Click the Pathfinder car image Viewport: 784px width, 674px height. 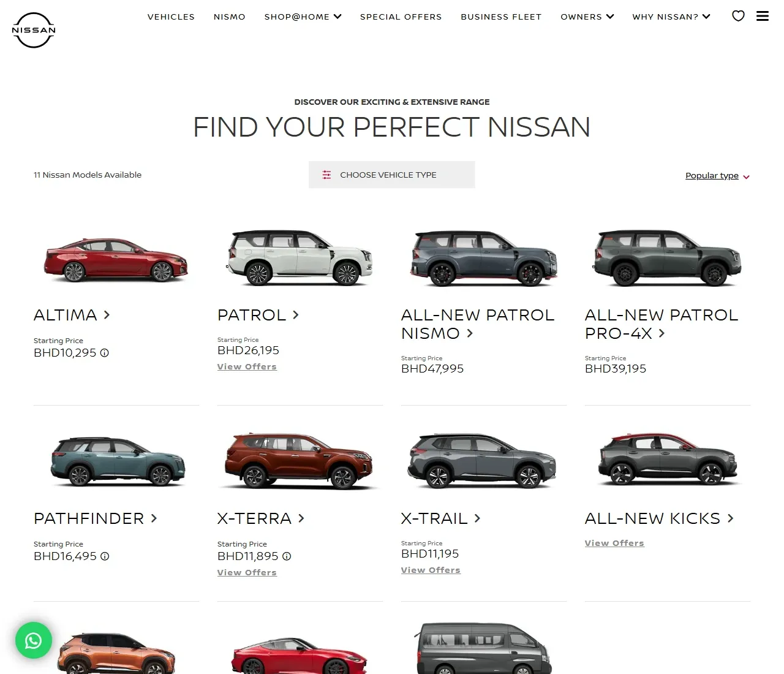pos(118,462)
